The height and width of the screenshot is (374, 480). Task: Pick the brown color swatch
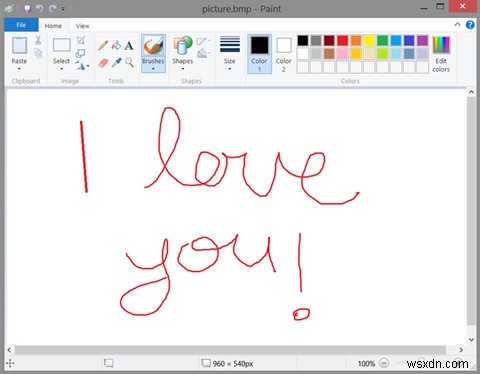coord(329,54)
